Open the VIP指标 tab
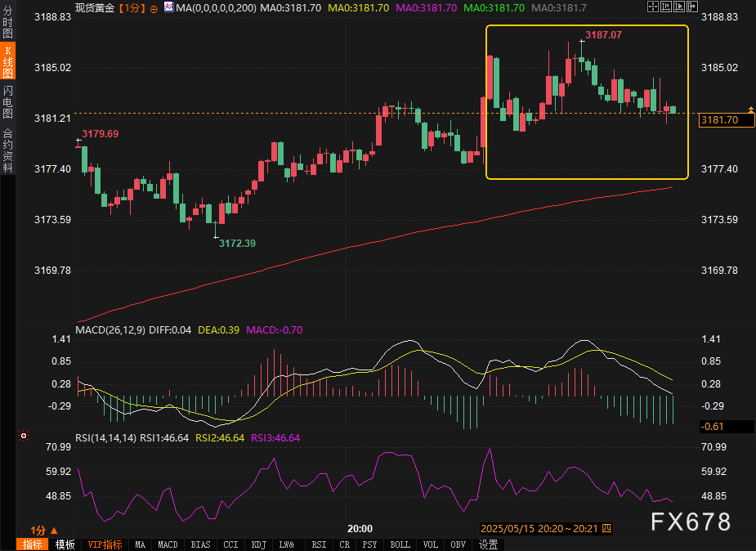 (x=105, y=544)
